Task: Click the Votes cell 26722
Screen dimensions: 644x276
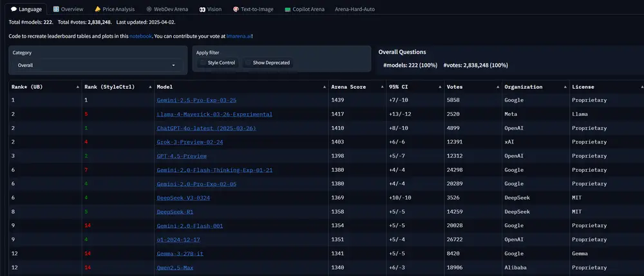Action: pyautogui.click(x=473, y=240)
